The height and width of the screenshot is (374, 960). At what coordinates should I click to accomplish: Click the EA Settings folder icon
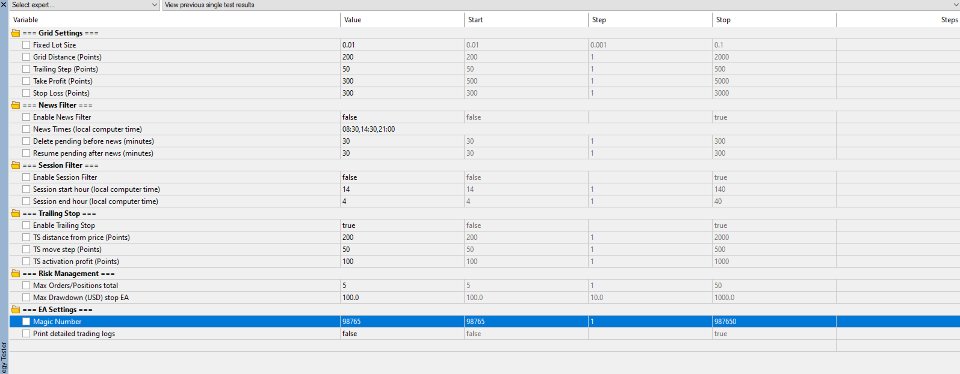pos(15,310)
